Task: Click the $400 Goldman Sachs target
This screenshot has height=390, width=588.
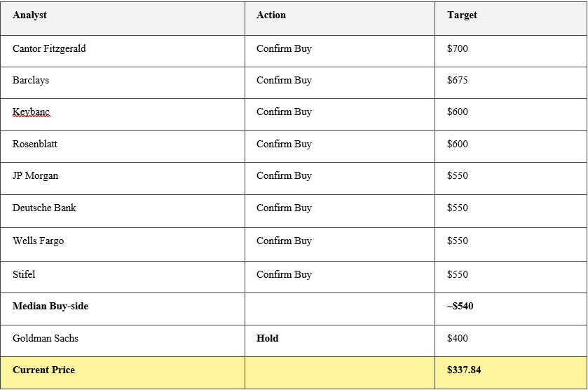Action: pos(458,338)
